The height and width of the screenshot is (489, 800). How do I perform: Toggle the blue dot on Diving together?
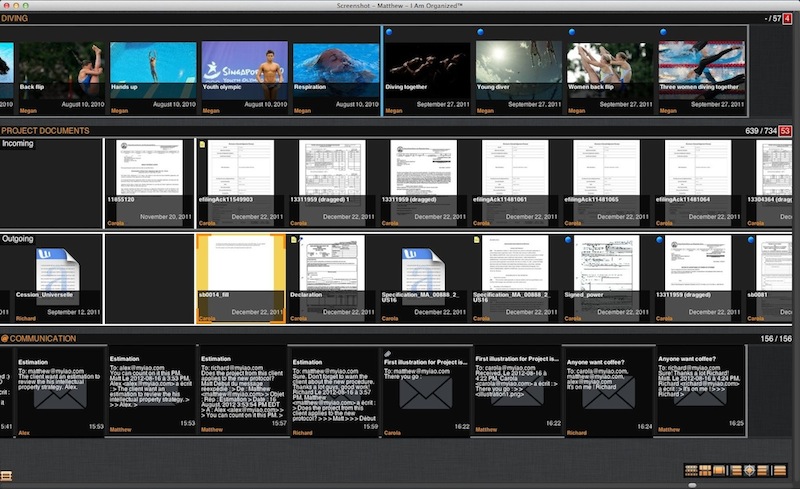tap(390, 33)
